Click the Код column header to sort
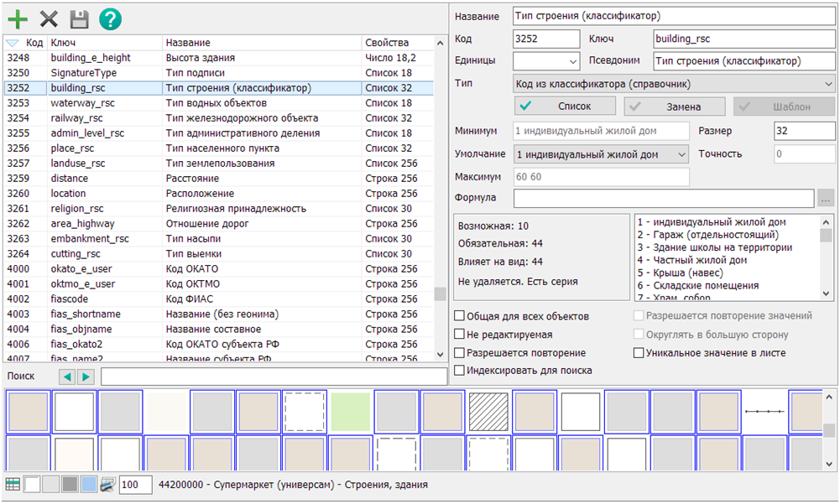Screen dimensions: 840x504 (32, 42)
